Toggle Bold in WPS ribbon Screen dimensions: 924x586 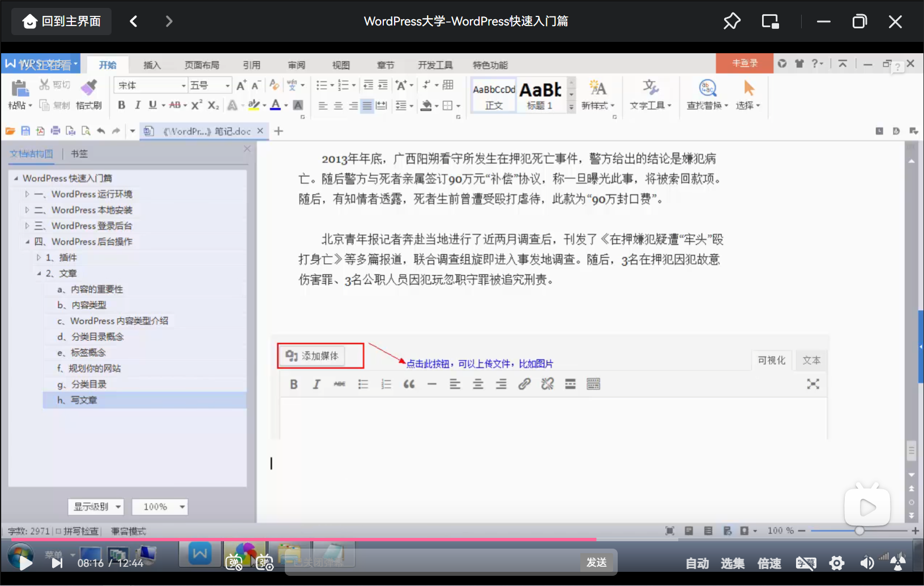coord(121,105)
